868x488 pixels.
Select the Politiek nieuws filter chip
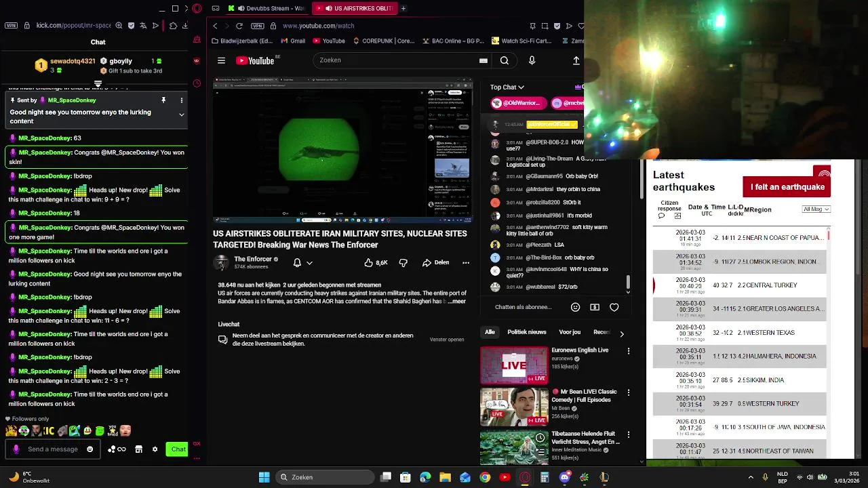[527, 332]
